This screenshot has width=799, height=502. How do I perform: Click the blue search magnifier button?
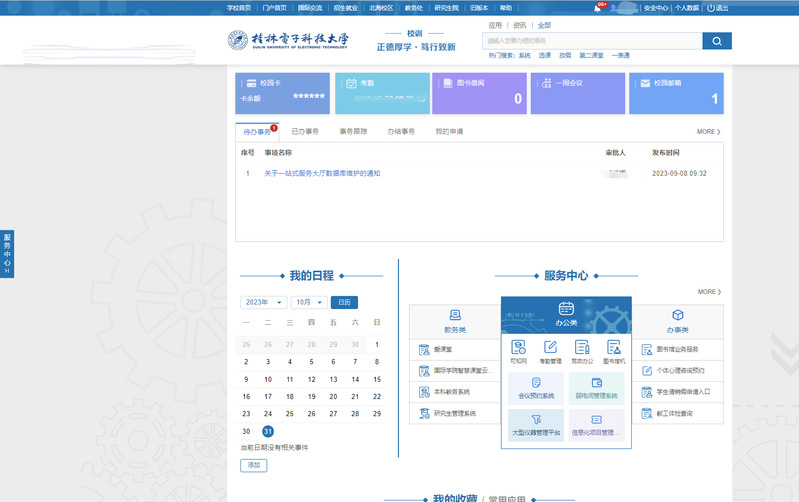(716, 41)
